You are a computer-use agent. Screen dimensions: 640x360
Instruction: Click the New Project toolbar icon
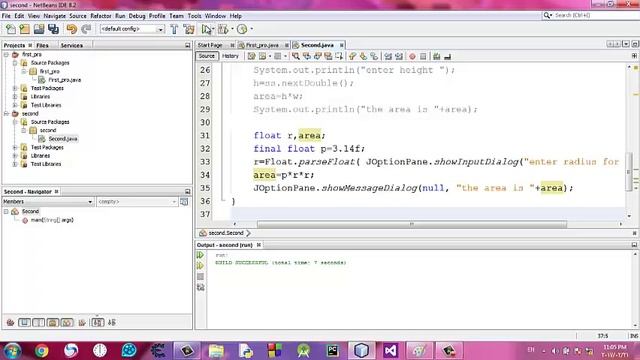click(x=25, y=29)
